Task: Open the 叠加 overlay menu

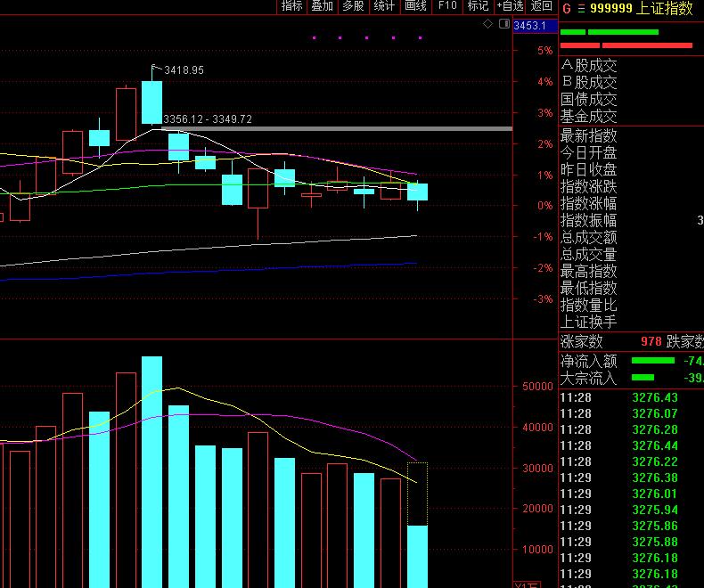Action: point(322,6)
